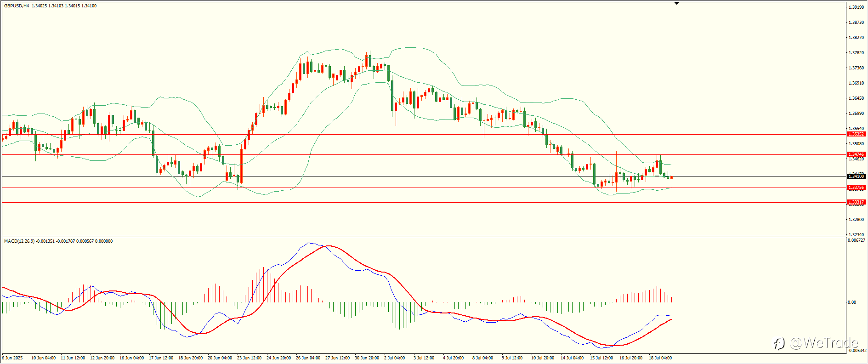868x364 pixels.
Task: Click the GBPUSD,H4 chart title label
Action: tap(17, 6)
